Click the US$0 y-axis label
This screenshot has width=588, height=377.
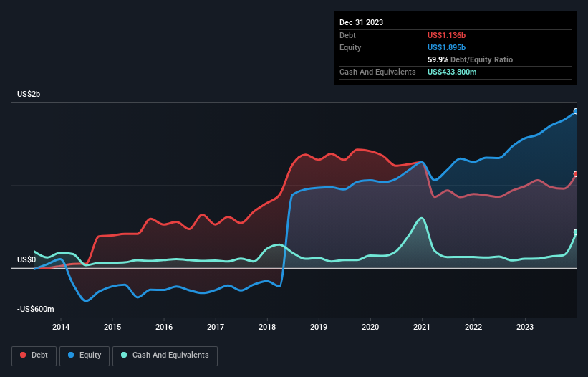click(26, 259)
